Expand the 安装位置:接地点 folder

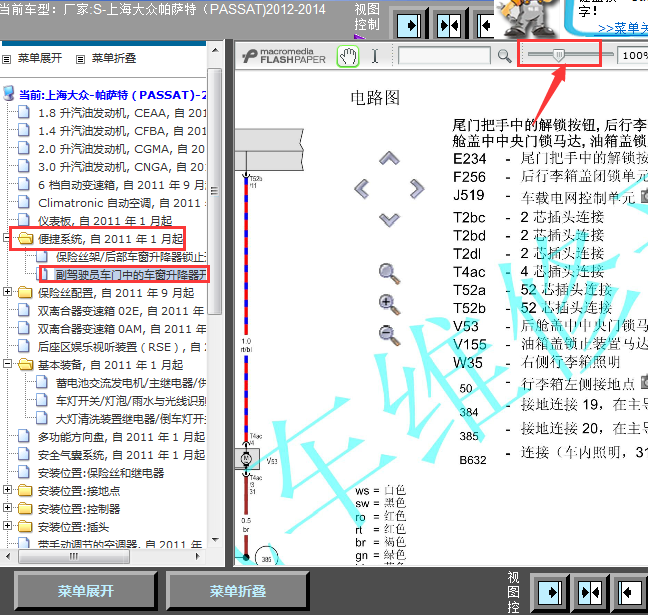click(7, 490)
